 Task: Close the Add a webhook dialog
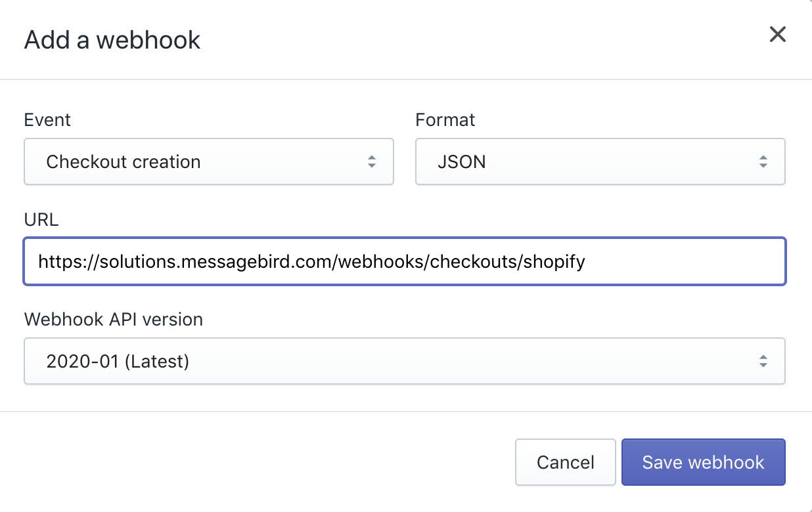(777, 35)
